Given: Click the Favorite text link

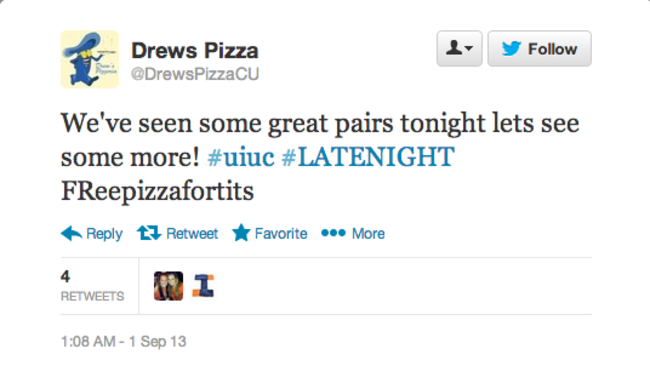Looking at the screenshot, I should (x=281, y=233).
